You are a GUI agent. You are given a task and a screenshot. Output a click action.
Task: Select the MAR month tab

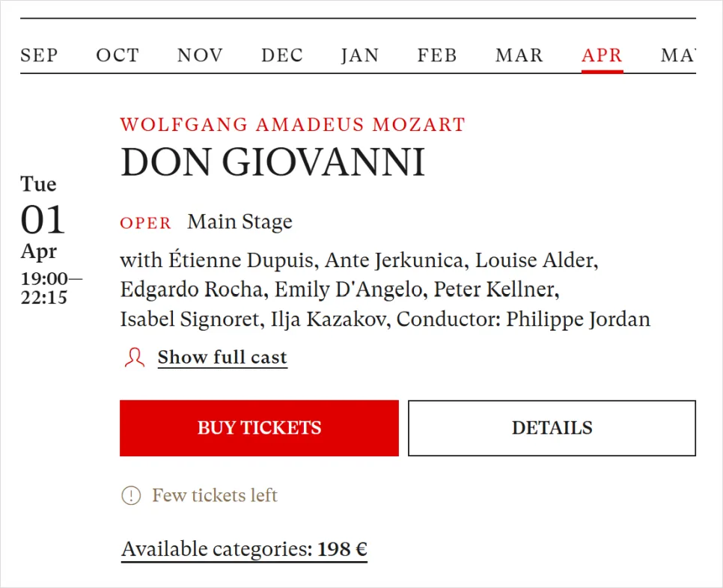coord(519,55)
